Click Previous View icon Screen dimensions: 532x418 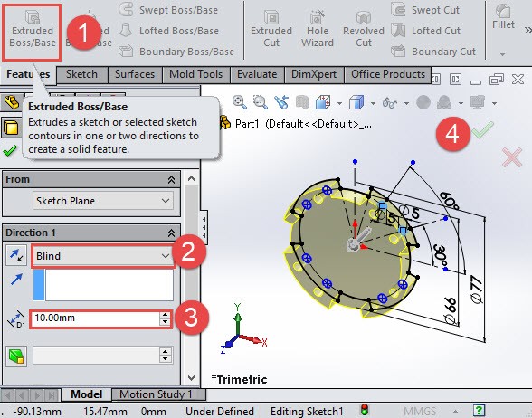pos(281,102)
